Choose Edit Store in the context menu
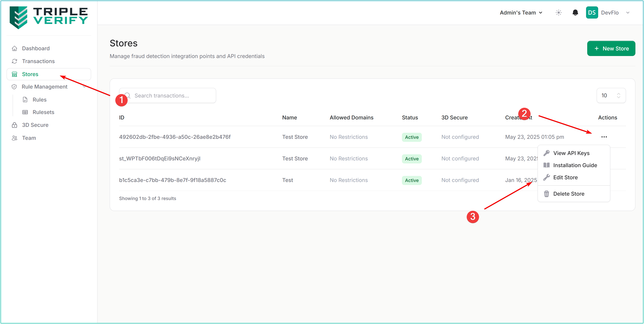Screen dimensions: 644x324 coord(565,178)
